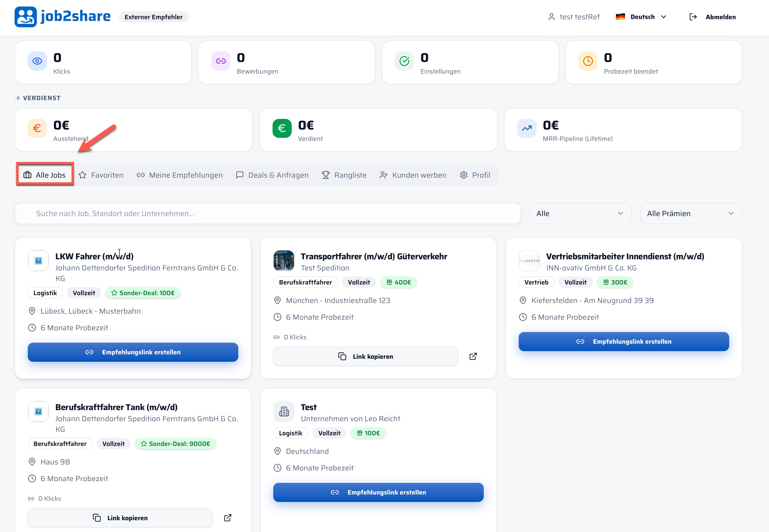Image resolution: width=769 pixels, height=532 pixels.
Task: Open the Profil tab
Action: [475, 175]
